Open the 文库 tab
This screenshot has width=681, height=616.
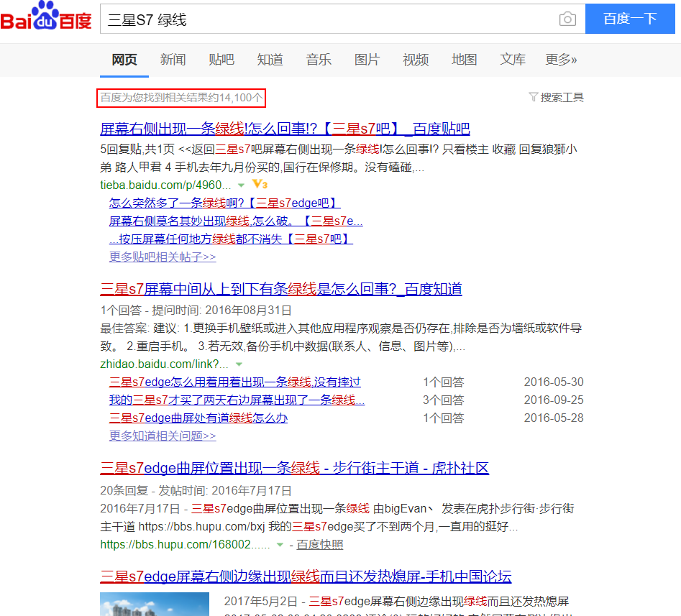pyautogui.click(x=512, y=60)
